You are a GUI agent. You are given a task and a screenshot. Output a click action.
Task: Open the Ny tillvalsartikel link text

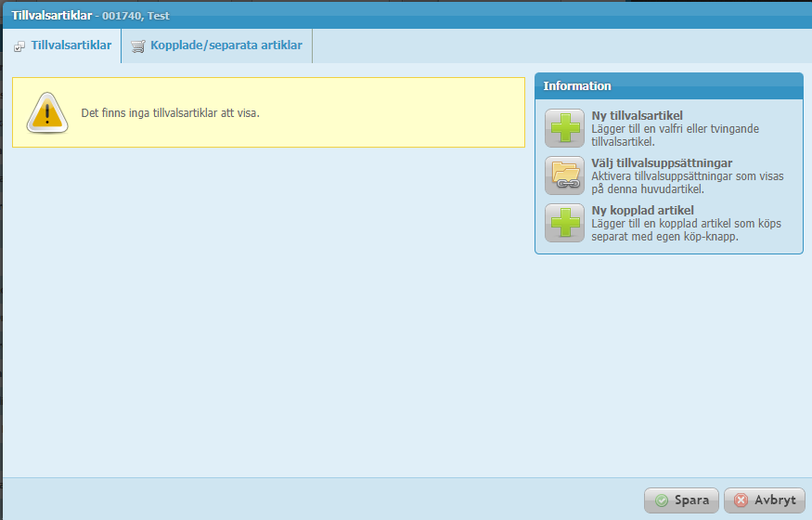pos(637,115)
